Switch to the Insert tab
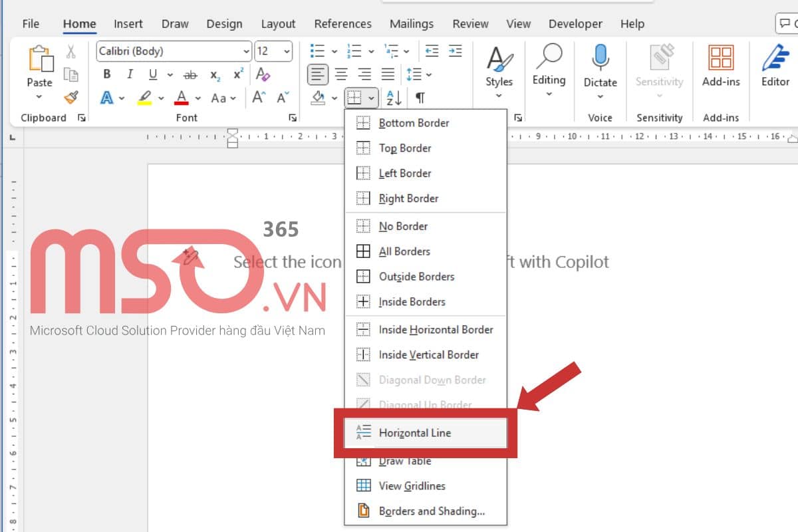 [128, 23]
